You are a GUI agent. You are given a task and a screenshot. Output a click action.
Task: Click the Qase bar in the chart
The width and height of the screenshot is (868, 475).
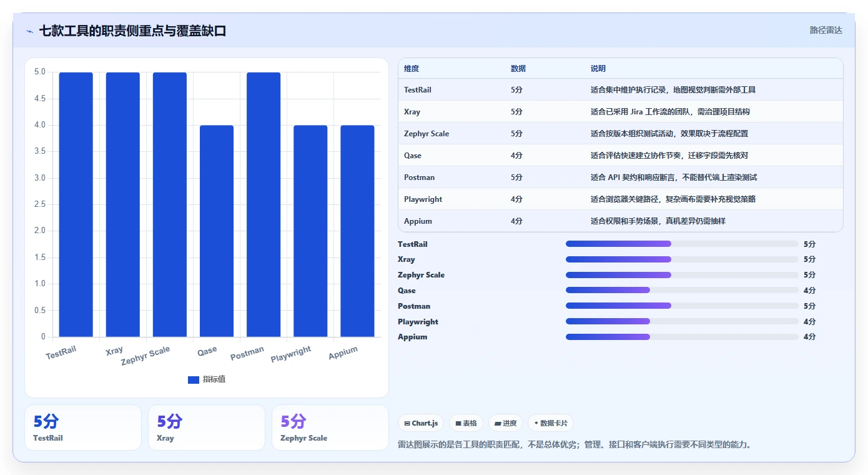coord(217,231)
